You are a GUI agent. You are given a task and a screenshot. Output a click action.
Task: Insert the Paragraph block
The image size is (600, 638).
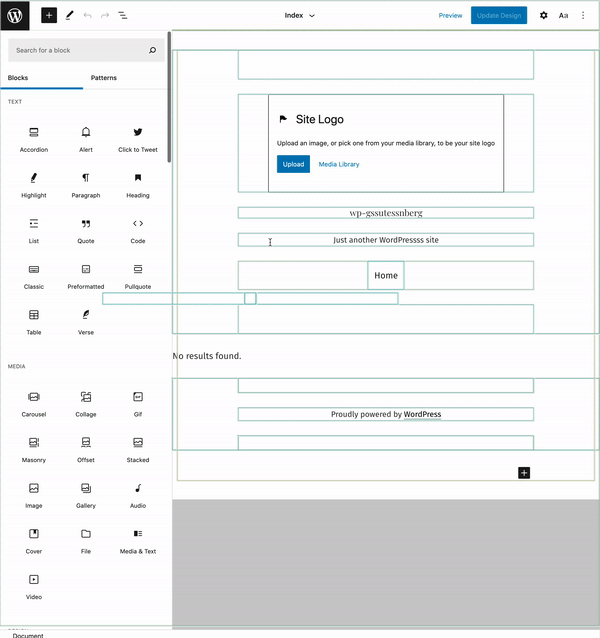86,185
